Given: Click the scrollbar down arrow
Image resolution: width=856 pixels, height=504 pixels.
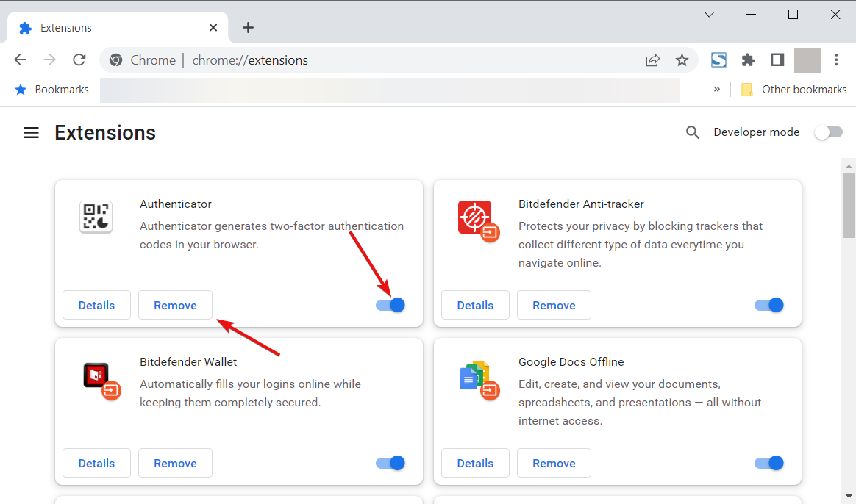Looking at the screenshot, I should [x=849, y=497].
